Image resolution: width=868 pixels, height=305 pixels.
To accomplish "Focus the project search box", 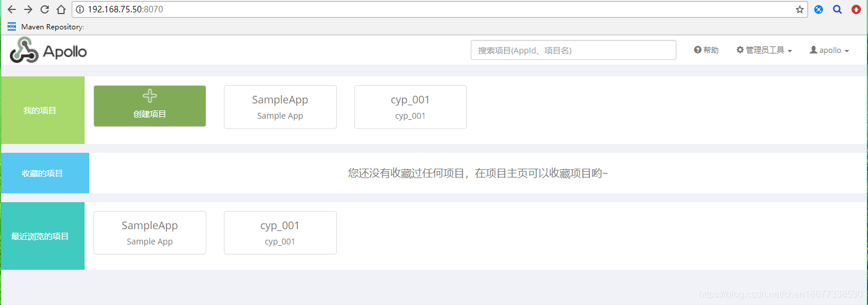I will pyautogui.click(x=574, y=50).
